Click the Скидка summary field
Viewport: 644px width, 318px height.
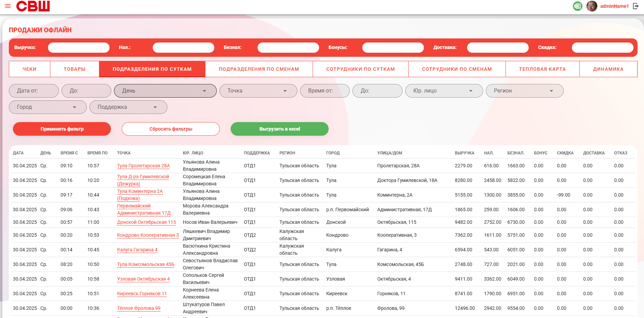(602, 48)
